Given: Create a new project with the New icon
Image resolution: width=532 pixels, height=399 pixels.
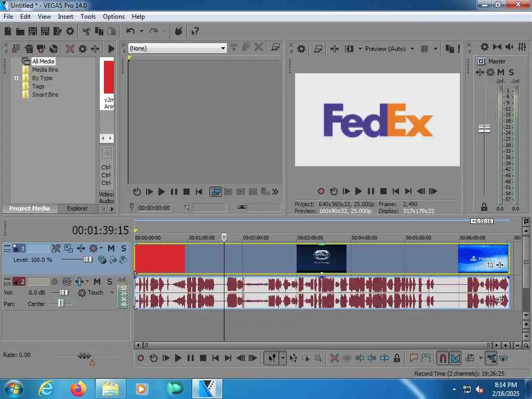Looking at the screenshot, I should [x=8, y=32].
